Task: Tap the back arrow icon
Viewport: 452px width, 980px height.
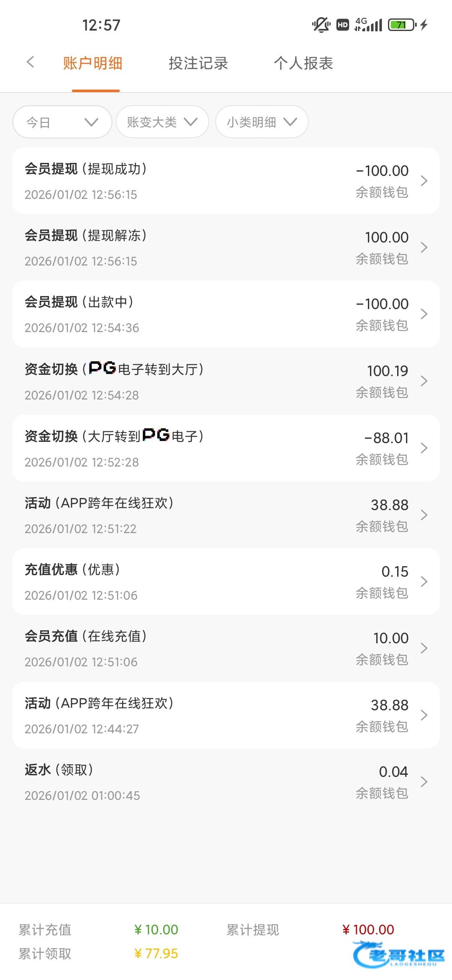Action: (x=30, y=63)
